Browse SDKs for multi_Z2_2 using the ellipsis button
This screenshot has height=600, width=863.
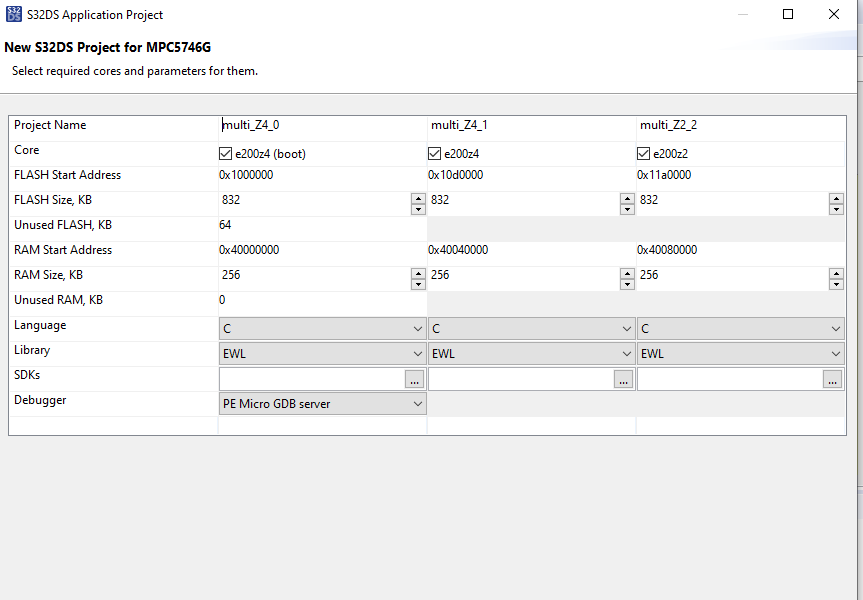[832, 379]
